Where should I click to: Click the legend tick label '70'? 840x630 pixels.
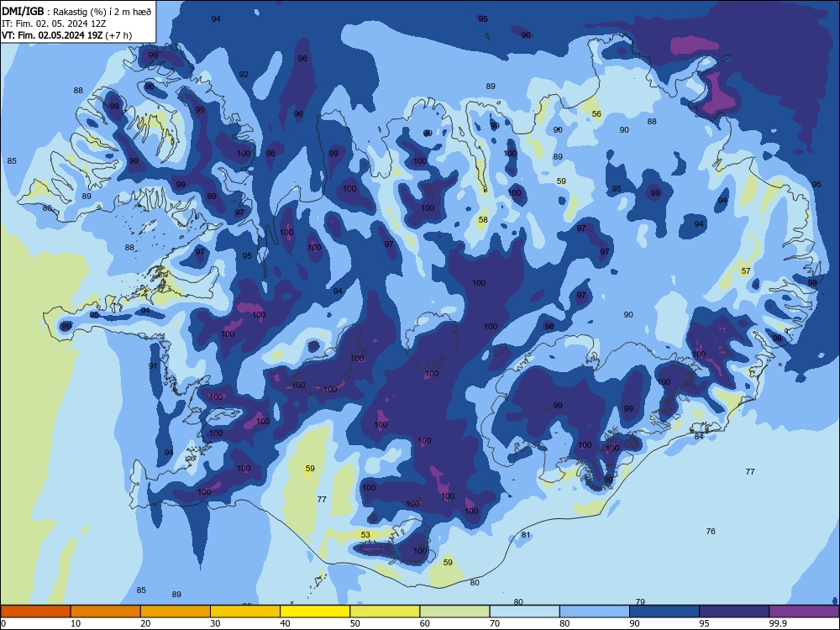495,623
